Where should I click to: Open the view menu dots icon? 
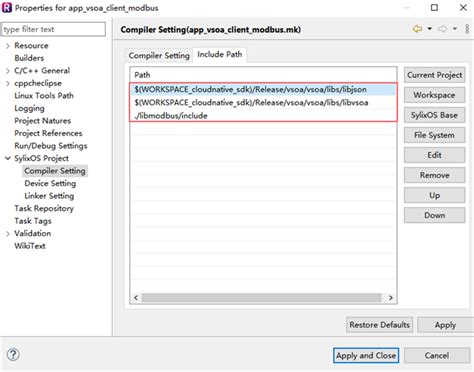tap(467, 29)
